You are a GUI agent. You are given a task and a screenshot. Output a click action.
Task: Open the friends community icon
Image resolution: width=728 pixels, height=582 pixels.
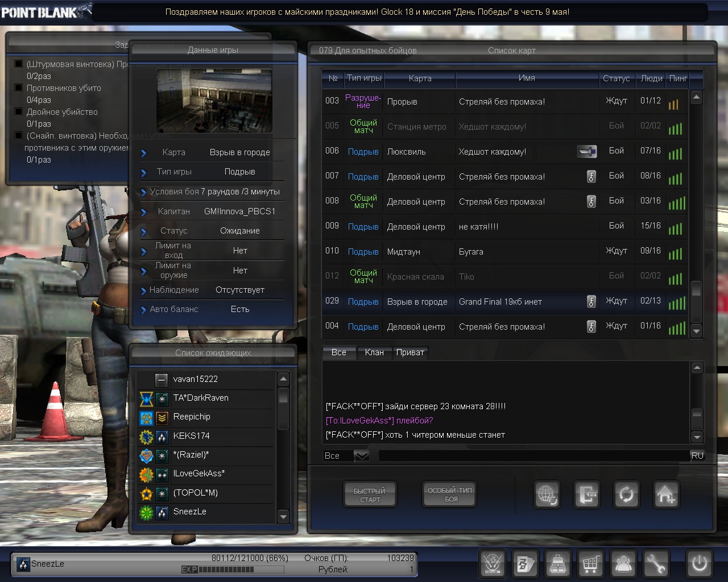[623, 564]
